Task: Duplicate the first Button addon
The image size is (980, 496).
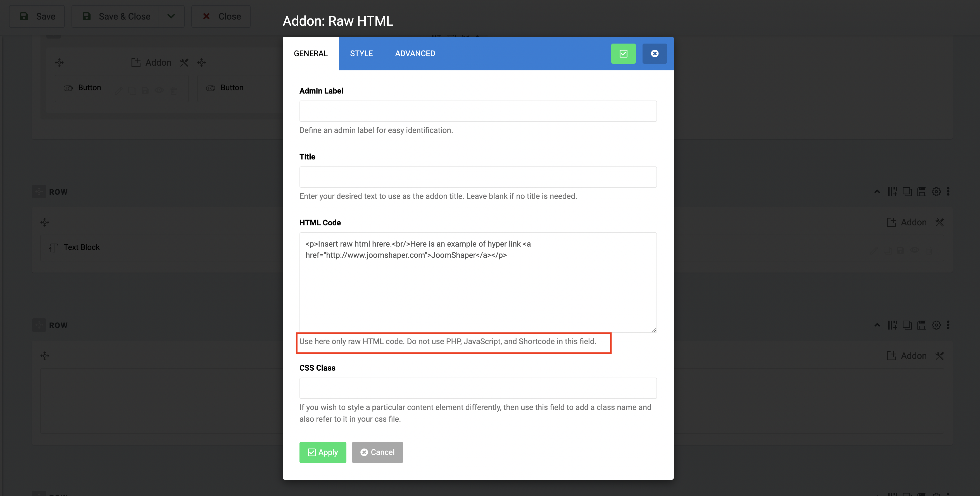Action: (x=132, y=90)
